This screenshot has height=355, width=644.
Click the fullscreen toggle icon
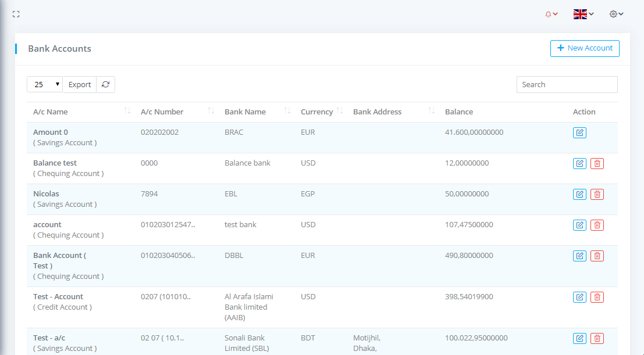click(16, 14)
